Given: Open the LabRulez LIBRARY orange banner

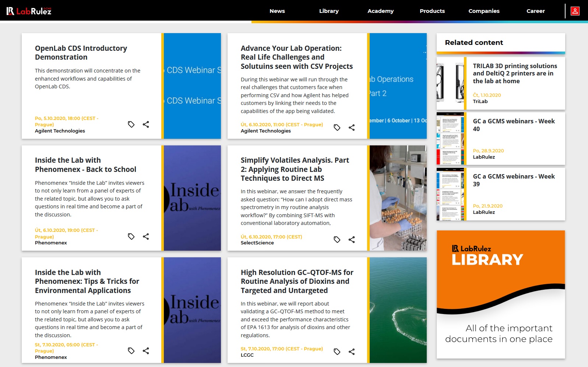Looking at the screenshot, I should tap(501, 294).
